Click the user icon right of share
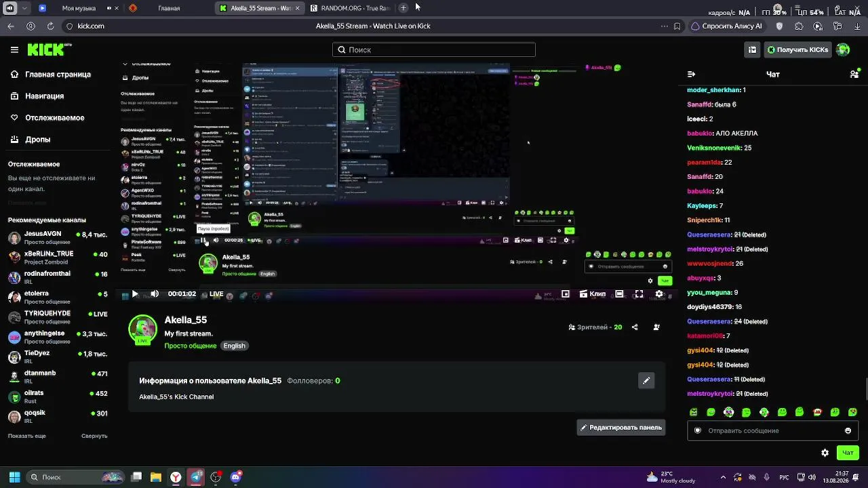This screenshot has height=488, width=868. tap(656, 327)
